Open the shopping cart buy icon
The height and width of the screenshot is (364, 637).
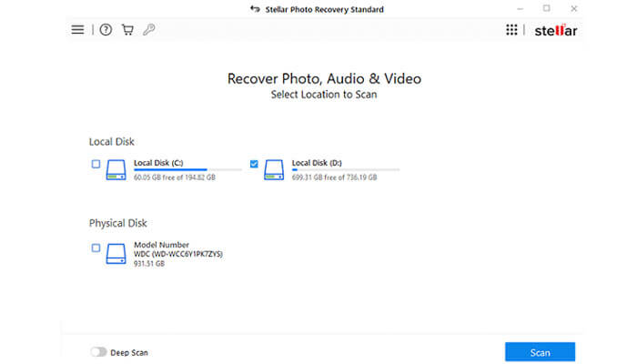(127, 30)
